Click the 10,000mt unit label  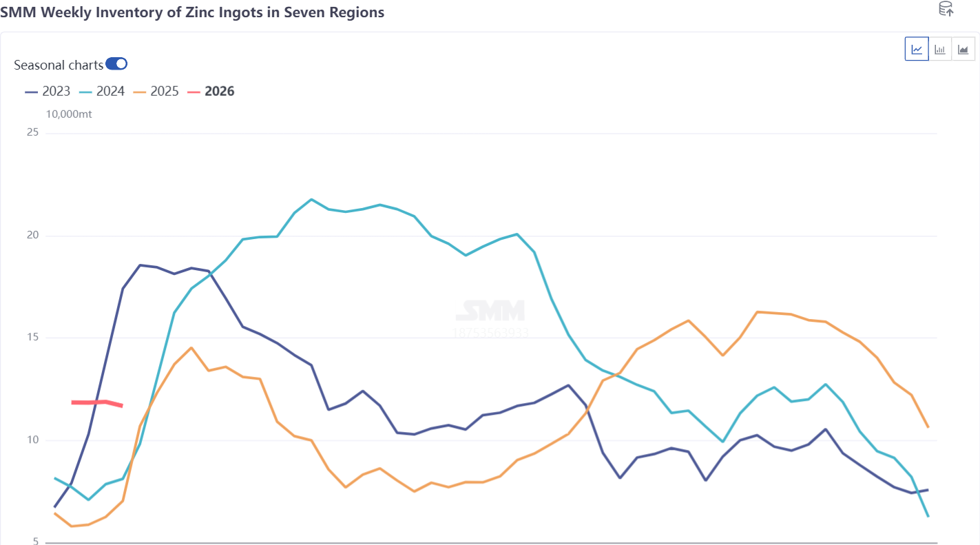pos(69,114)
